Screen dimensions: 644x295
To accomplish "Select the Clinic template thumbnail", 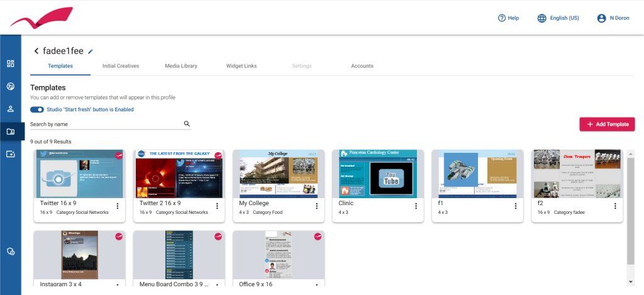I will pyautogui.click(x=378, y=174).
